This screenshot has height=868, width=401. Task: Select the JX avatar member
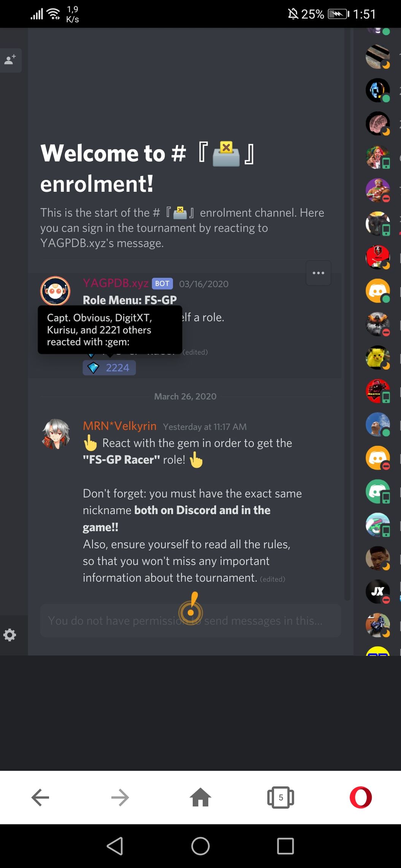click(x=378, y=592)
